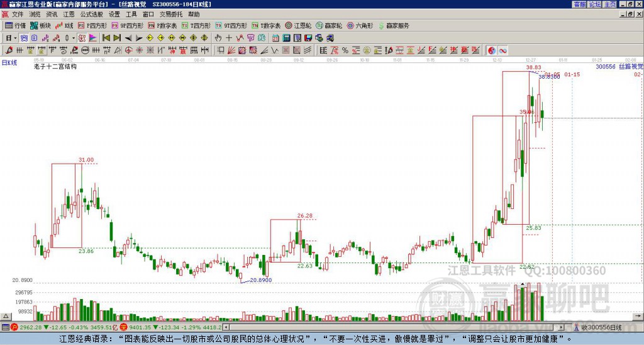
Task: Click the keyboard icon in status bar
Action: pos(5,327)
